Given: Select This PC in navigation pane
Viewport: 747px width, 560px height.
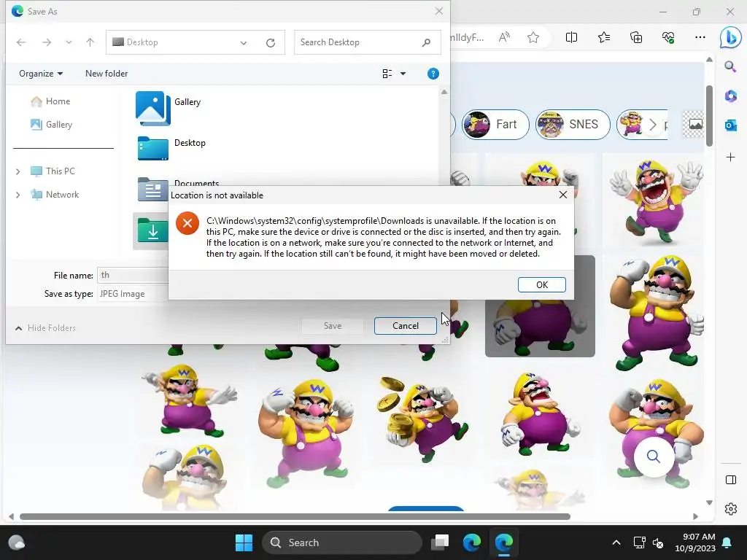Looking at the screenshot, I should (x=53, y=171).
